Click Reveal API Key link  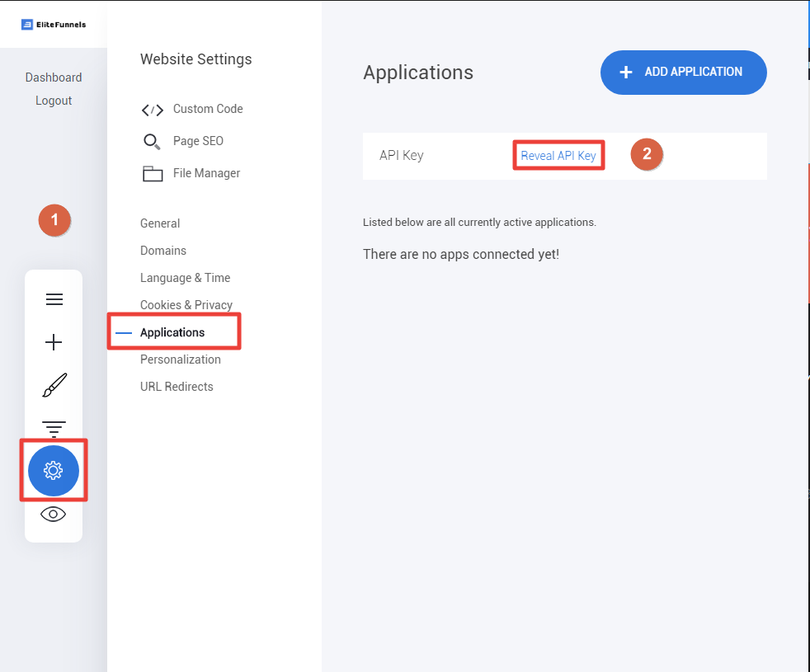tap(558, 156)
